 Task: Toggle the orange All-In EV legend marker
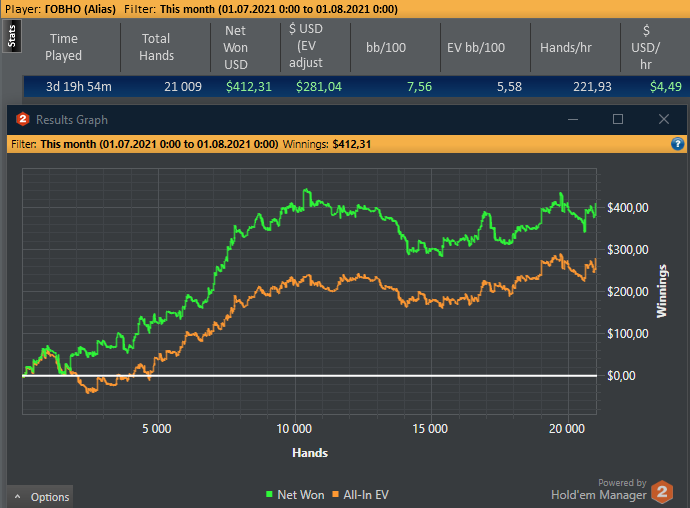coord(335,494)
